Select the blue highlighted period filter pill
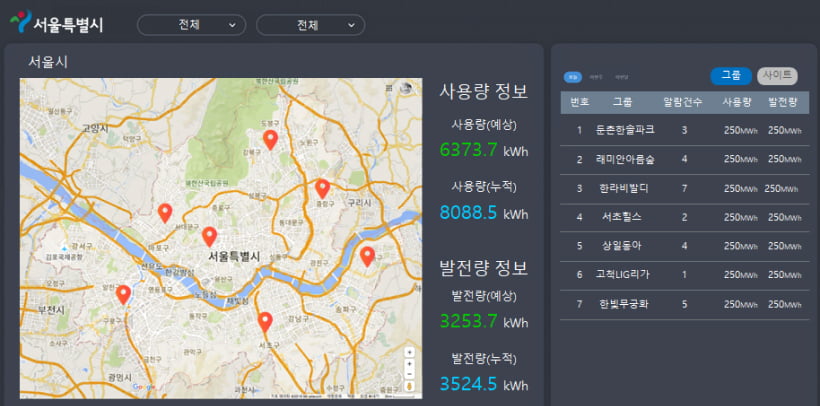This screenshot has height=406, width=820. pyautogui.click(x=573, y=77)
